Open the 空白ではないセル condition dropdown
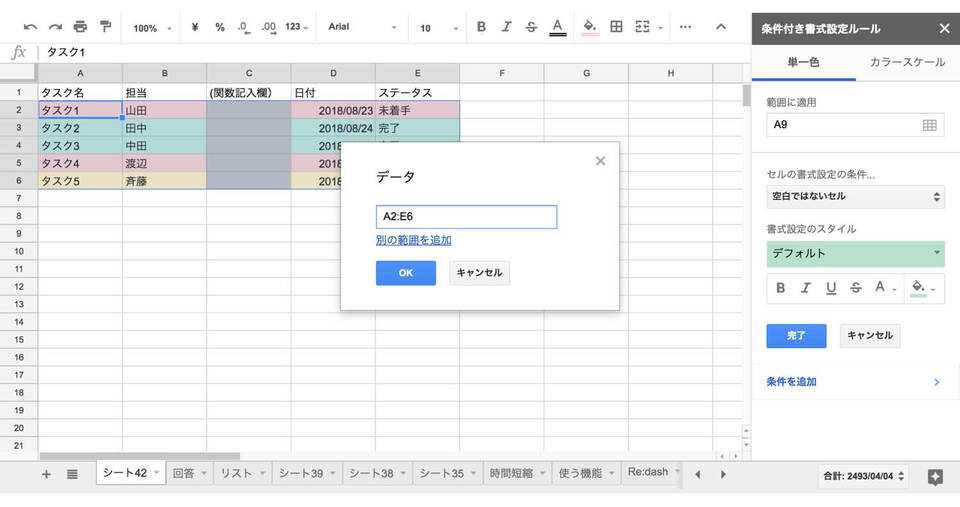The width and height of the screenshot is (960, 507). [x=855, y=197]
